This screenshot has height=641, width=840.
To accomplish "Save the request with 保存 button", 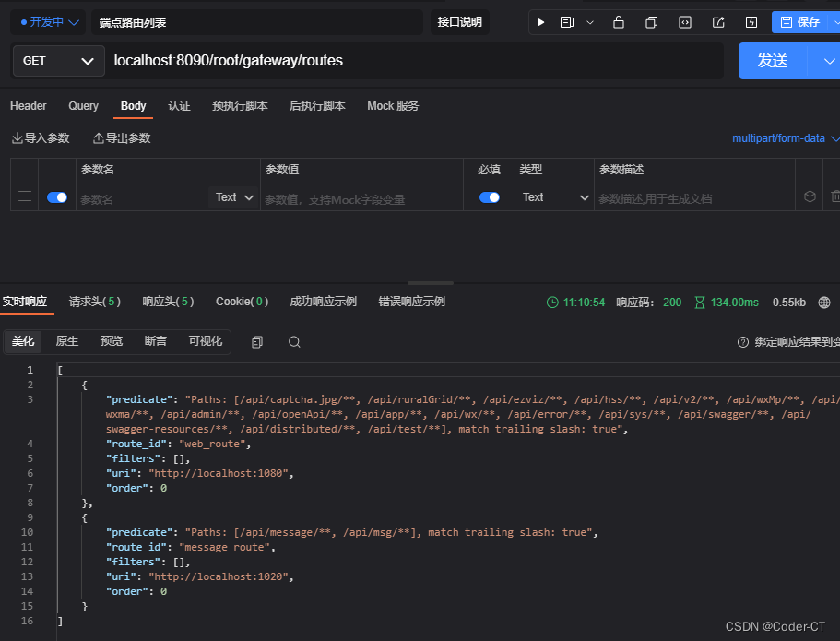I will (x=800, y=22).
